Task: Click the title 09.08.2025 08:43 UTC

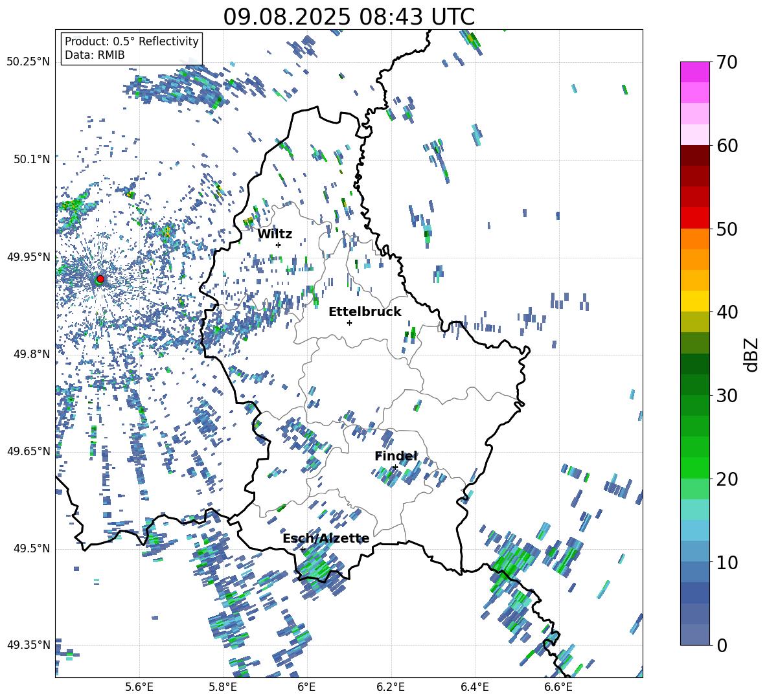Action: (x=349, y=17)
